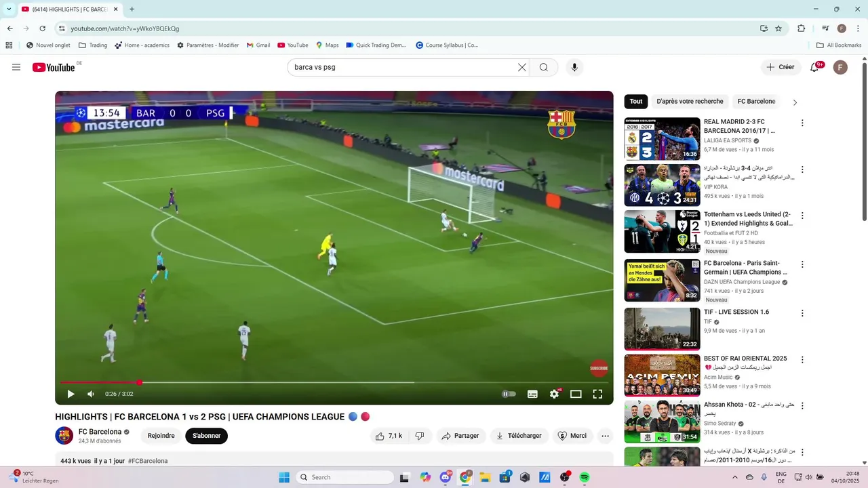The width and height of the screenshot is (868, 488).
Task: Show more filter chips with arrow
Action: pos(795,102)
